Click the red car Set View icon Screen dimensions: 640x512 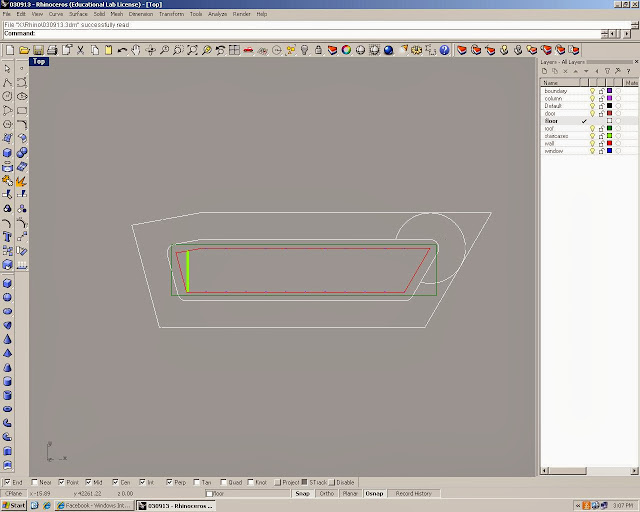point(248,50)
